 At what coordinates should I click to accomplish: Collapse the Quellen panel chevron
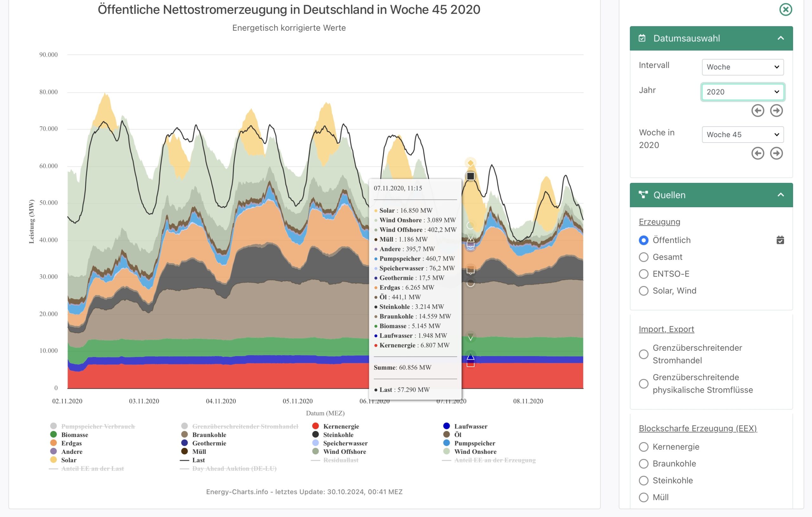[x=780, y=195]
